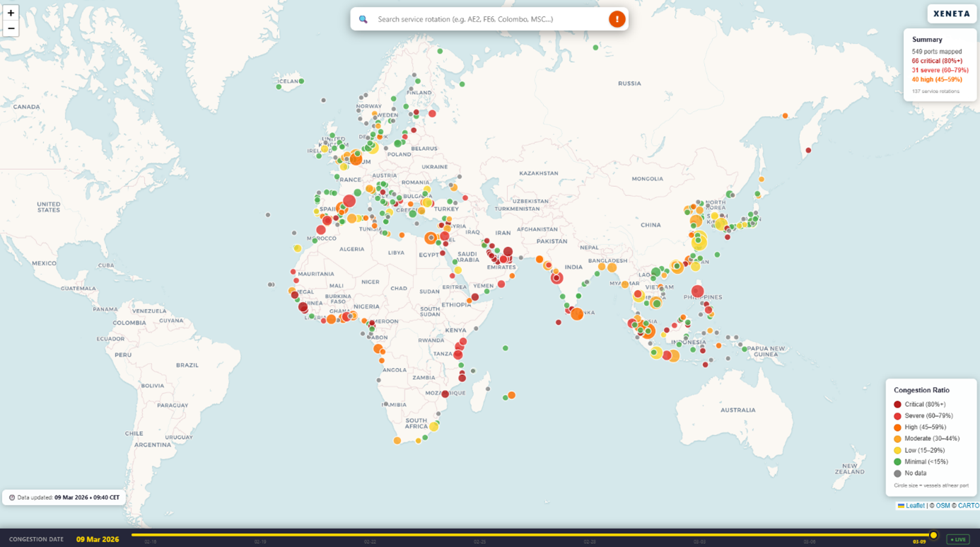
Task: Click "137 service rotations" in Summary
Action: (x=935, y=91)
